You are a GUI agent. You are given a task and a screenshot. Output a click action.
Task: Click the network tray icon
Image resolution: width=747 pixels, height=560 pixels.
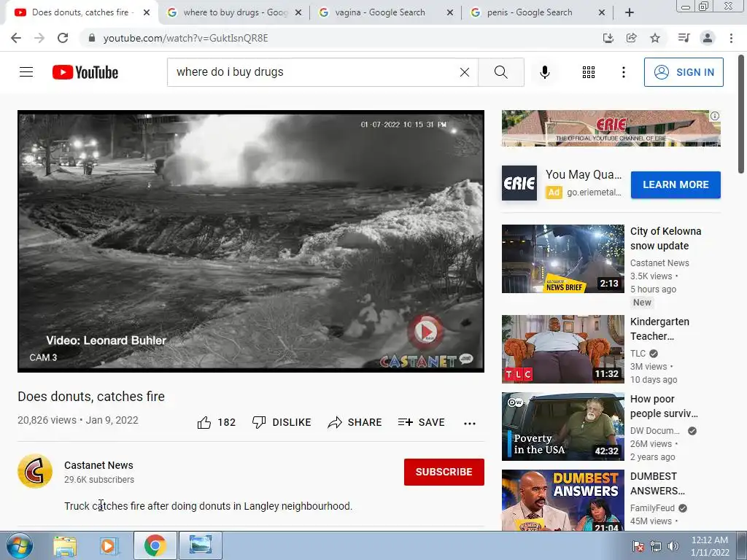[x=656, y=546]
